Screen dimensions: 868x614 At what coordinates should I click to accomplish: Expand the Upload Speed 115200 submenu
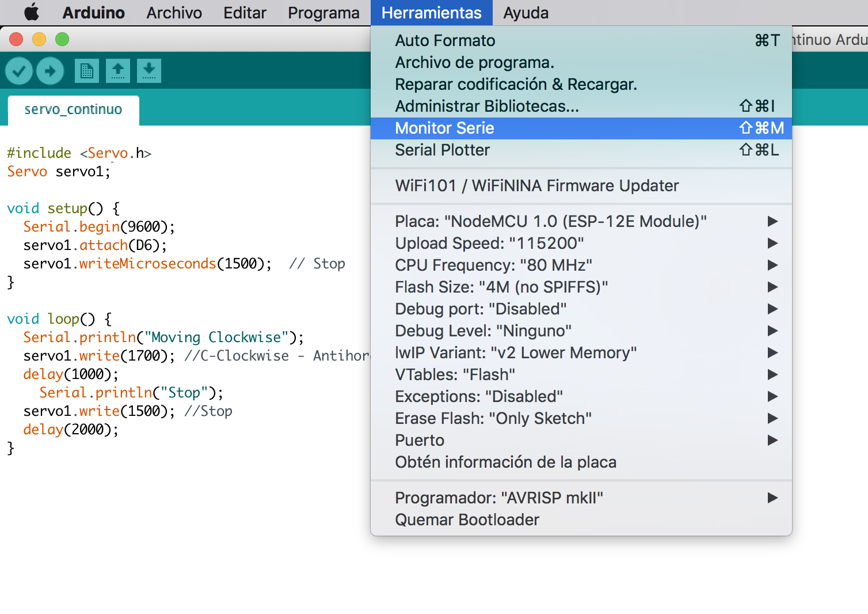click(581, 243)
